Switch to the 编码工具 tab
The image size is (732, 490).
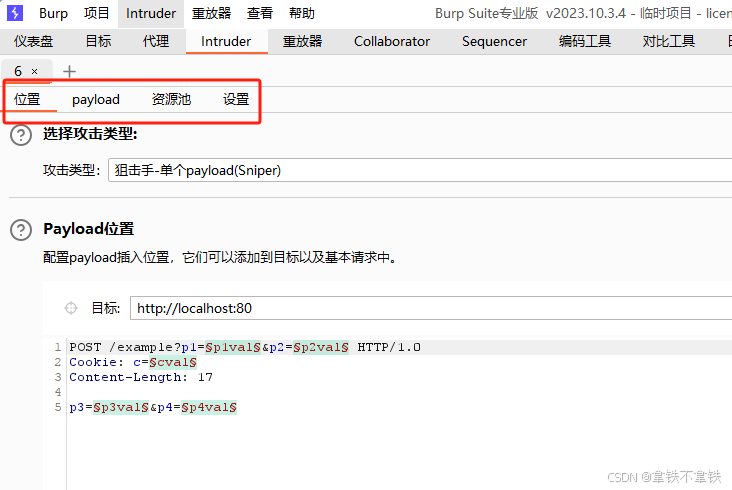[584, 41]
